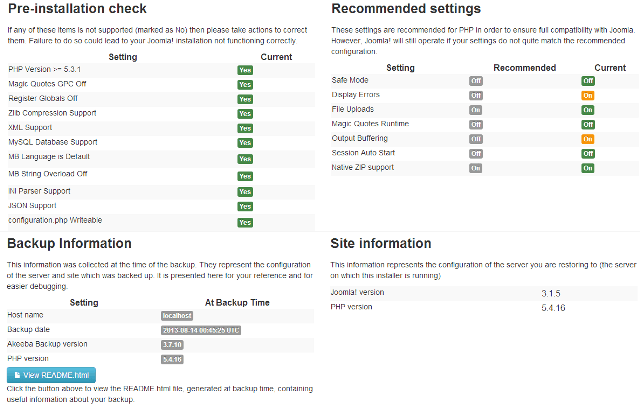Click the backup date value badge
640x405 pixels.
pos(201,330)
